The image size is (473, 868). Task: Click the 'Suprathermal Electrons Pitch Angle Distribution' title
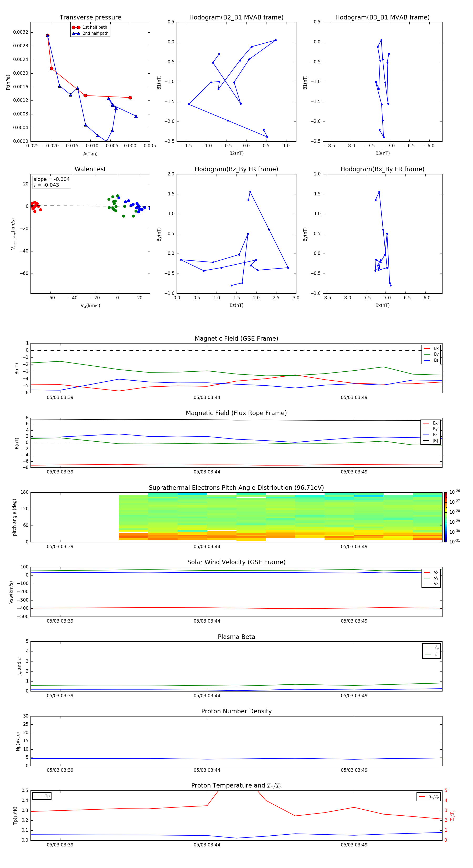coord(236,488)
